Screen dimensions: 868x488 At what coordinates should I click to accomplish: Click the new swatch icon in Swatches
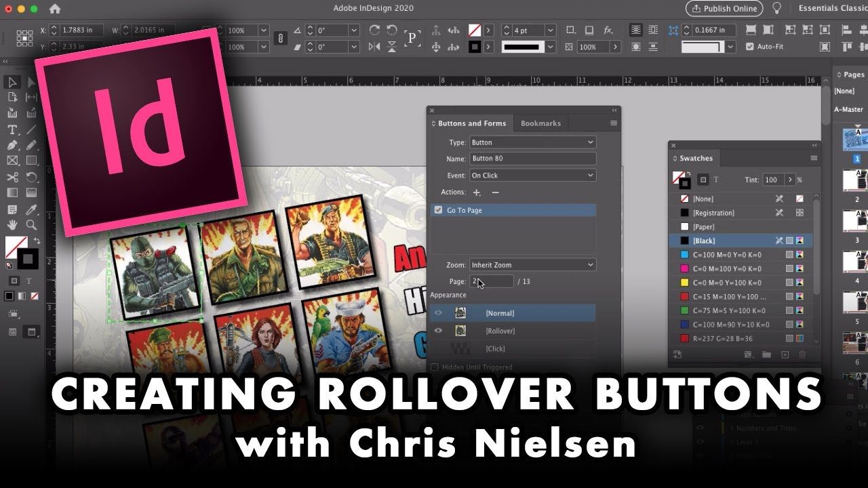coord(785,354)
